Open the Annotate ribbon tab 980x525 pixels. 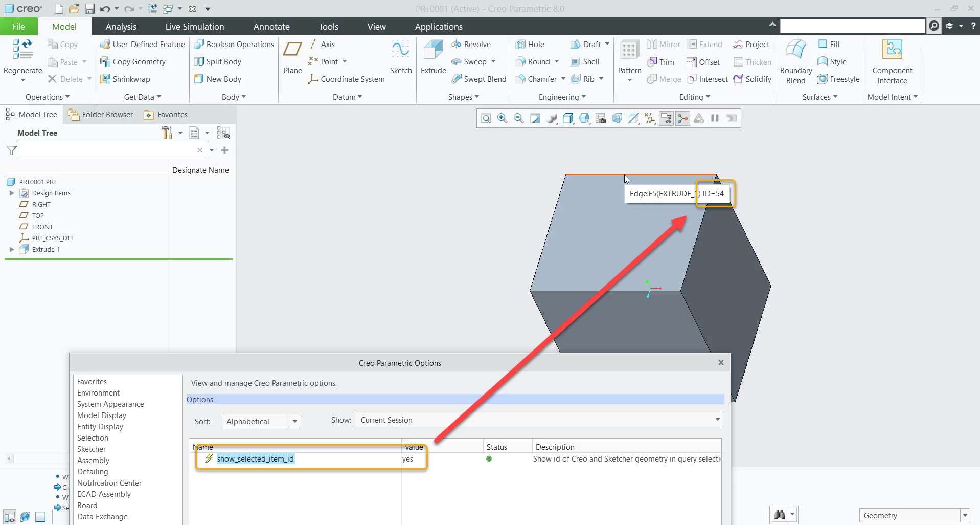tap(271, 27)
